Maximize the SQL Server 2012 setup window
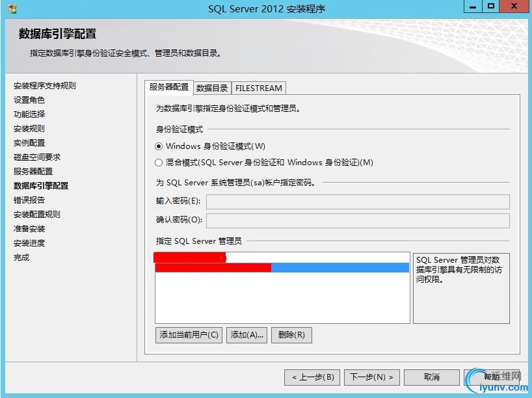Screen dimensions: 532x398 click(491, 7)
